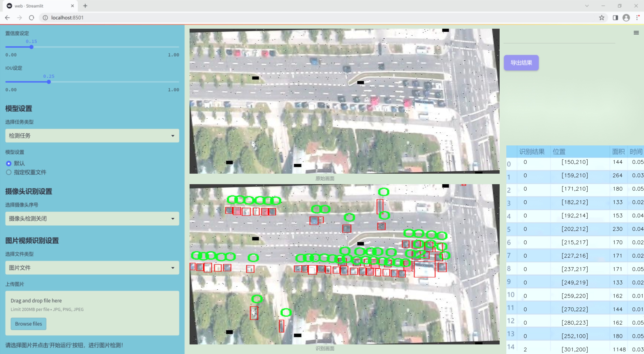Expand the 检测任务 task type dropdown

[92, 136]
